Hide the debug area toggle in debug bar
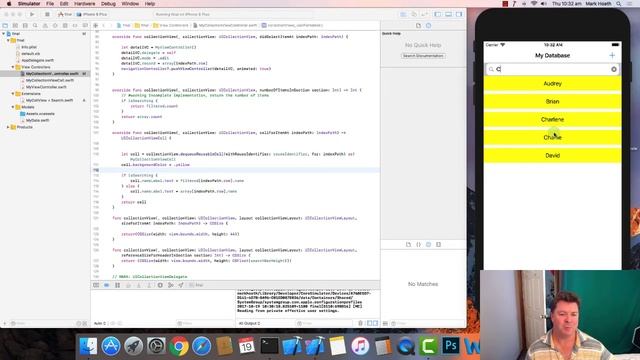640x360 pixels. (96, 285)
